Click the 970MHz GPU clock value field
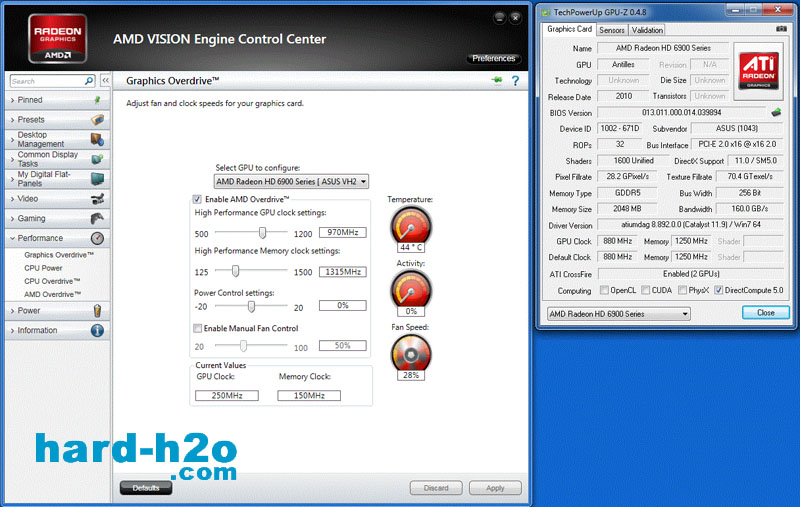The height and width of the screenshot is (507, 800). click(x=342, y=233)
